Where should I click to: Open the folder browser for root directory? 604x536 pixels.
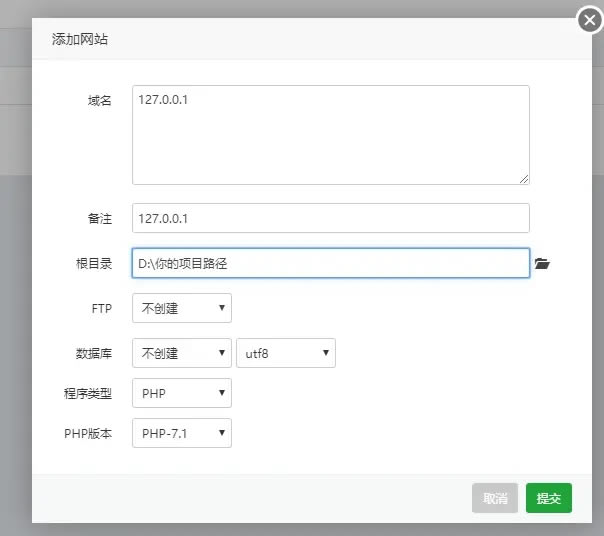pyautogui.click(x=542, y=264)
